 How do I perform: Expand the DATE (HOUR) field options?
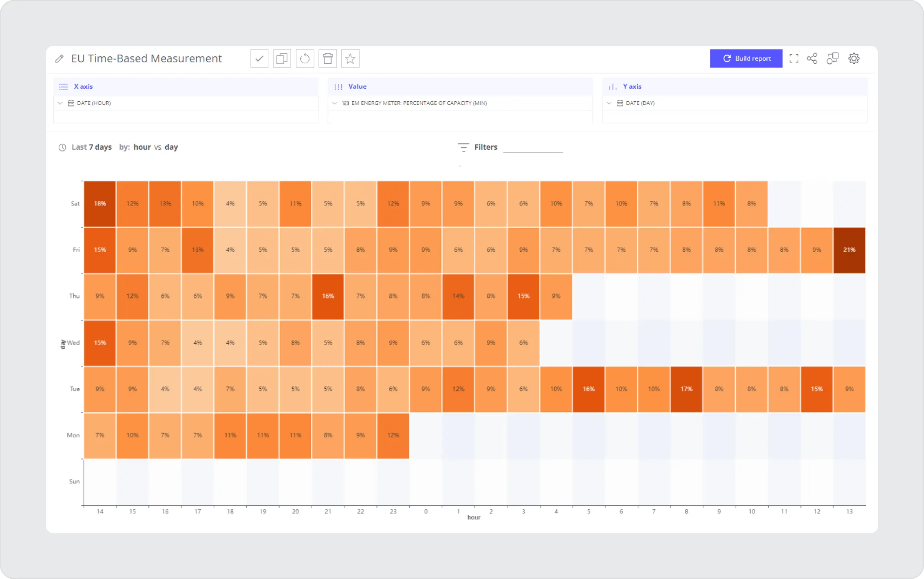[x=60, y=103]
